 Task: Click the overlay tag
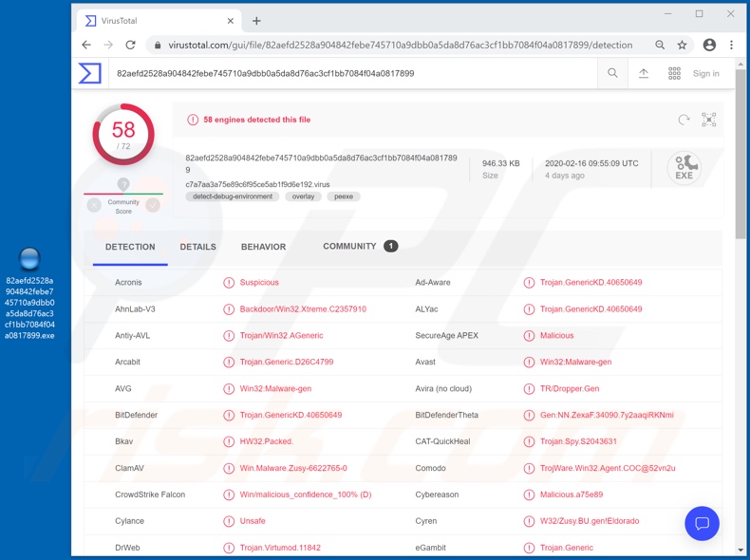(303, 196)
